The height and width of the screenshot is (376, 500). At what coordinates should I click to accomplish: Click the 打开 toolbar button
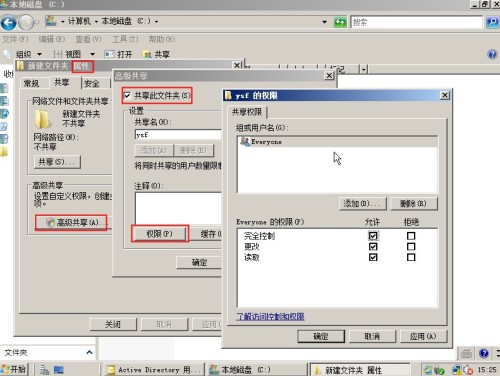pyautogui.click(x=118, y=54)
